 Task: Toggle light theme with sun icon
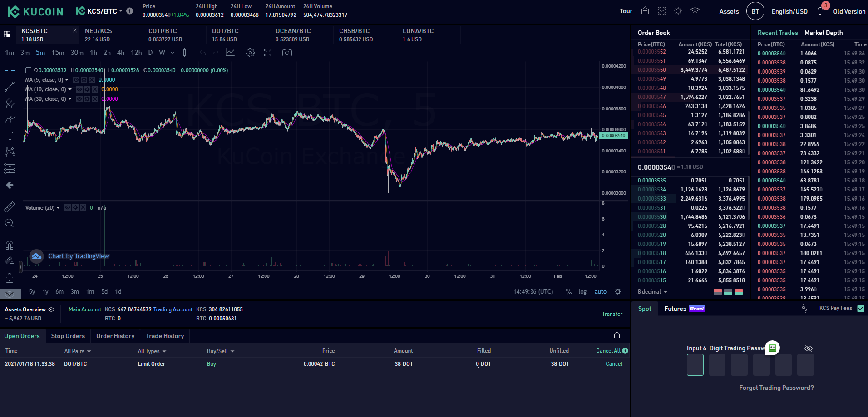point(678,11)
